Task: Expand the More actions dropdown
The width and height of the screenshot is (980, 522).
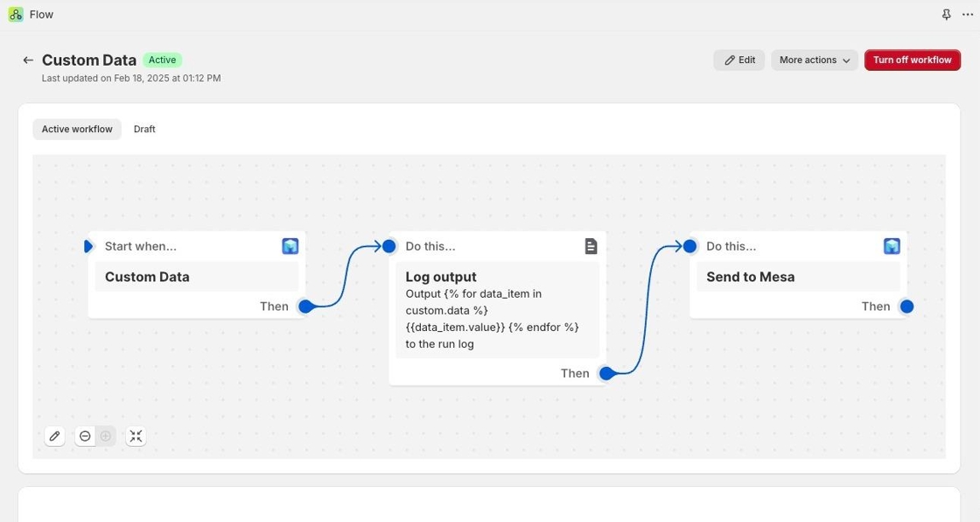Action: coord(814,60)
